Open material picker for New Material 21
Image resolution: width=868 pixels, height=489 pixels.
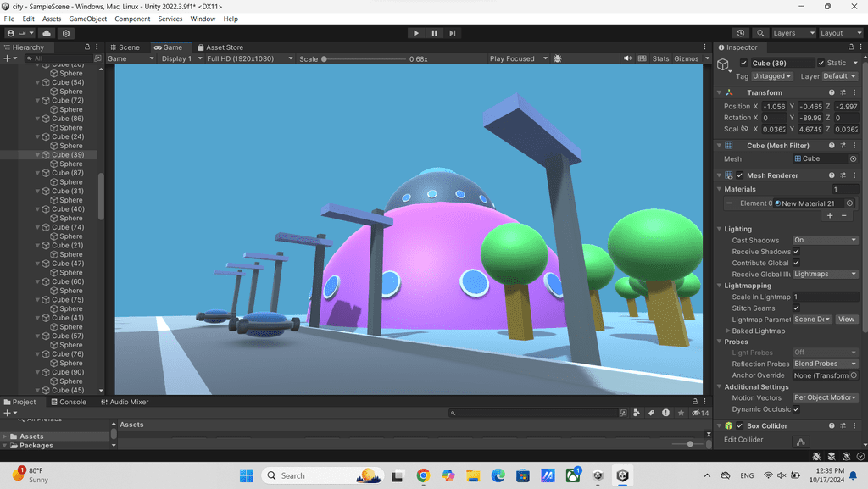(x=849, y=203)
